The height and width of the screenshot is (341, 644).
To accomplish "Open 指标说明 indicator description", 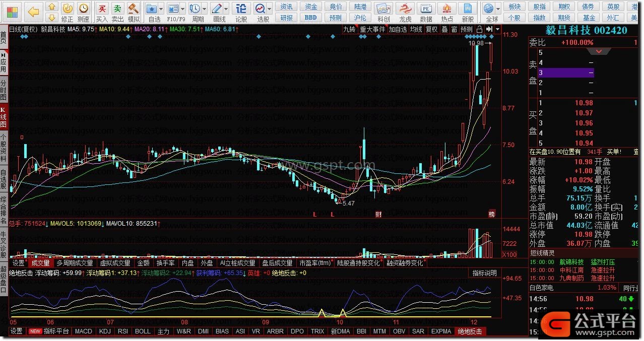I will pos(484,273).
